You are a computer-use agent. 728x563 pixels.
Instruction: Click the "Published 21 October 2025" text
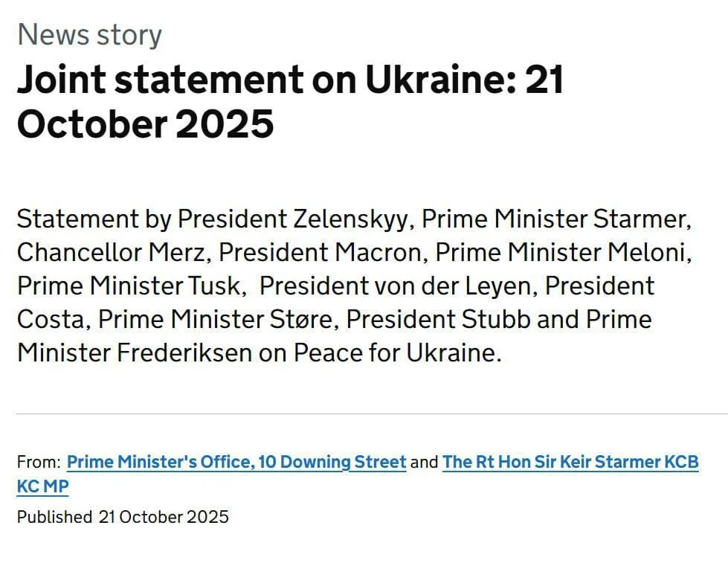click(x=123, y=516)
